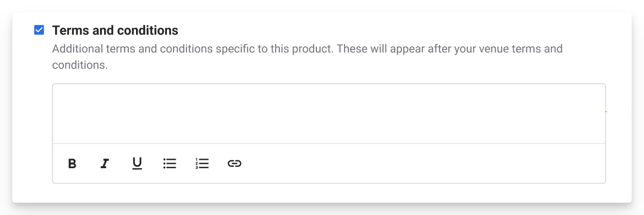Viewport: 644px width, 215px height.
Task: Uncheck the Terms and conditions checkbox
Action: coord(39,30)
